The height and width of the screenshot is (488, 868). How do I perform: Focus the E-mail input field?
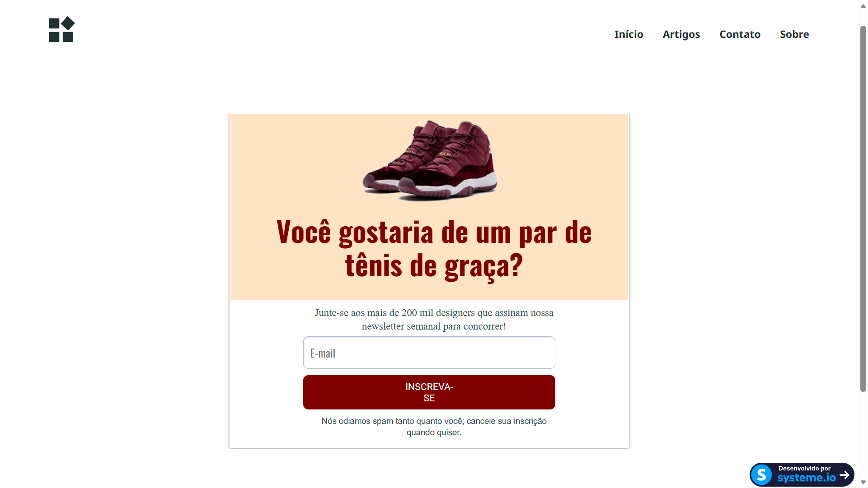pyautogui.click(x=429, y=353)
